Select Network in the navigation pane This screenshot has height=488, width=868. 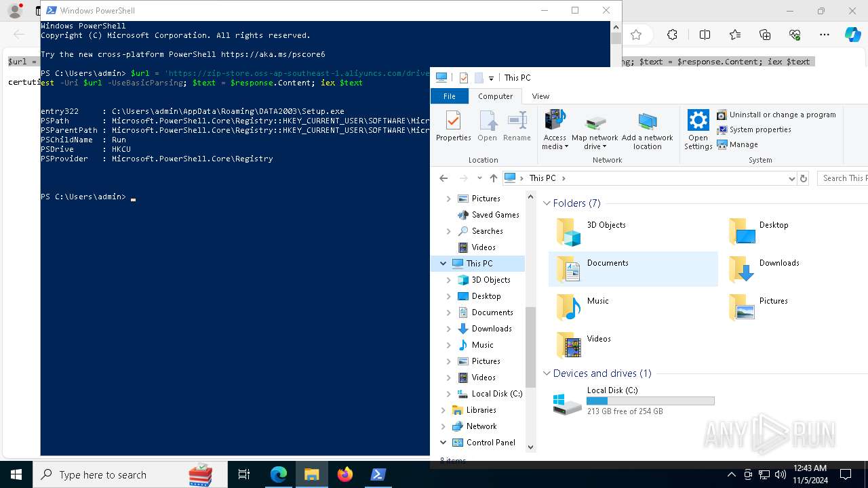474,426
